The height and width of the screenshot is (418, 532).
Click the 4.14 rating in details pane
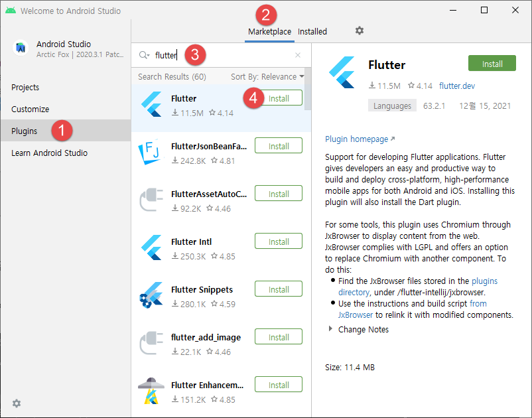[420, 86]
